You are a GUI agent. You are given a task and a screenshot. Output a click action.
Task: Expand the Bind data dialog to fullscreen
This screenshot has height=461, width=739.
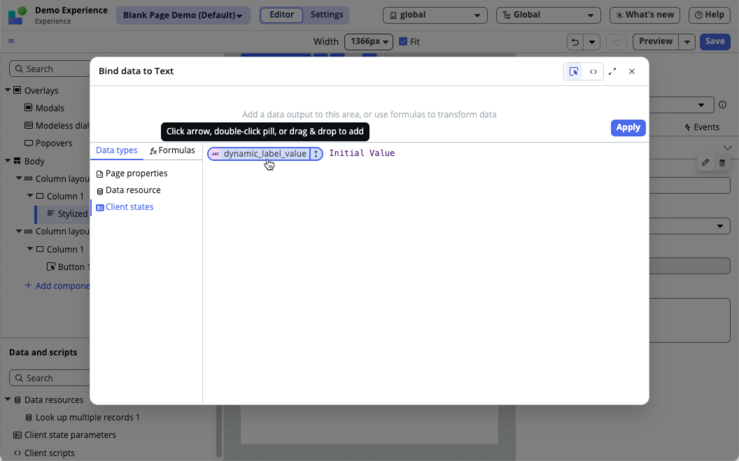coord(612,72)
